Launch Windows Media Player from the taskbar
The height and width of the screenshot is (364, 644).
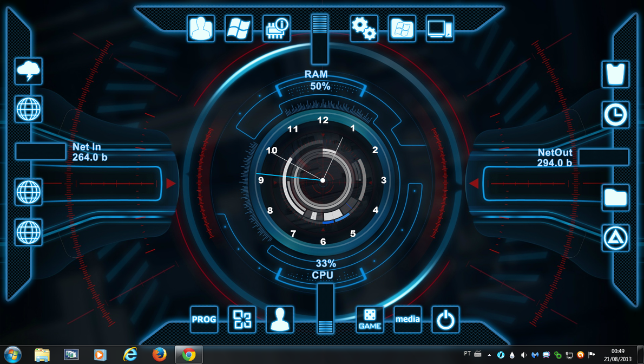pos(100,355)
